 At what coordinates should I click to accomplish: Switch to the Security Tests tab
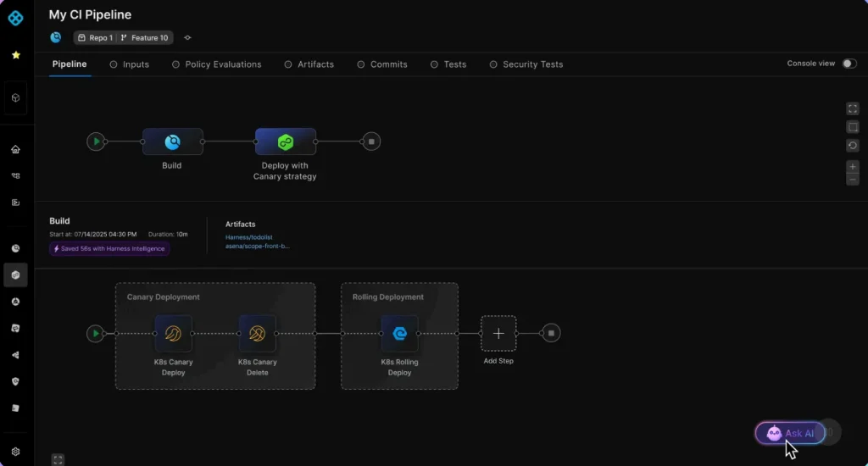(x=532, y=64)
